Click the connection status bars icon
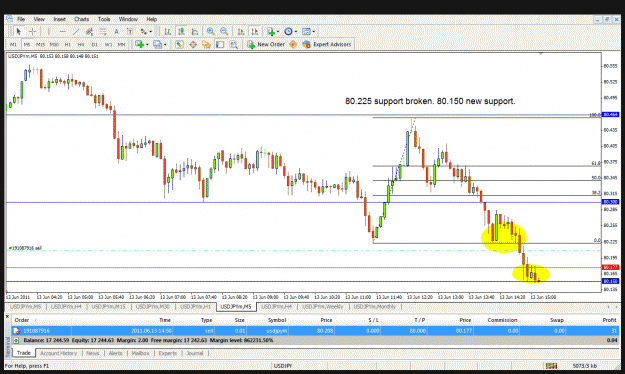625x374 pixels. pyautogui.click(x=551, y=366)
